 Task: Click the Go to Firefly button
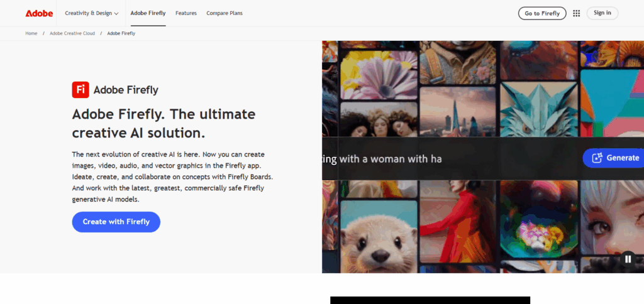pyautogui.click(x=542, y=13)
